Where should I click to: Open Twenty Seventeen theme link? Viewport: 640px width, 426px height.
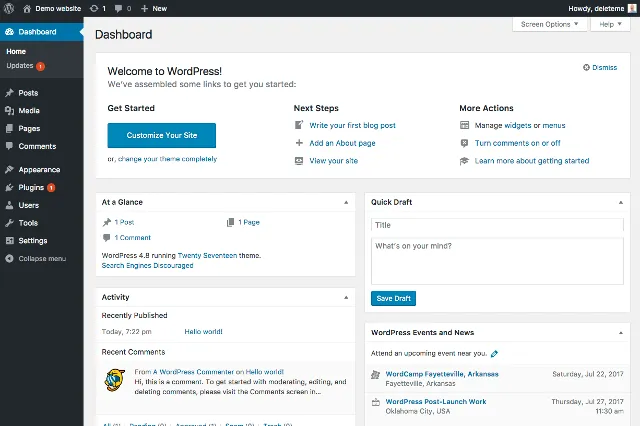coord(207,255)
